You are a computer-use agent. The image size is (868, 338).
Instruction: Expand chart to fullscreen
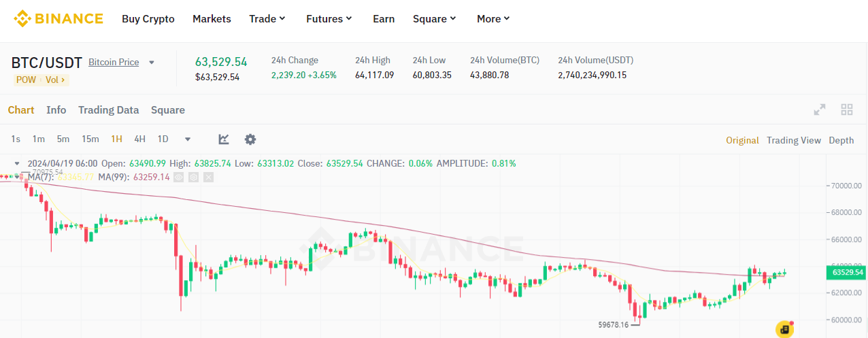coord(820,110)
